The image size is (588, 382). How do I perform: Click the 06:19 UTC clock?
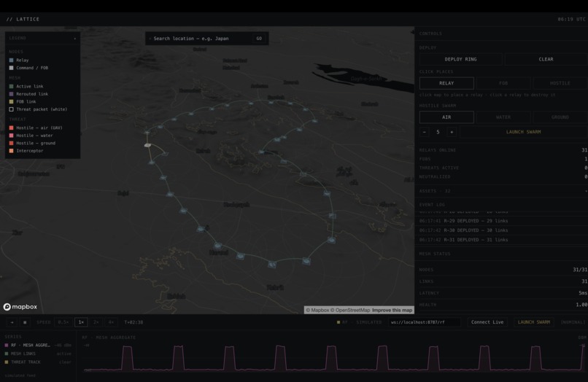point(571,19)
